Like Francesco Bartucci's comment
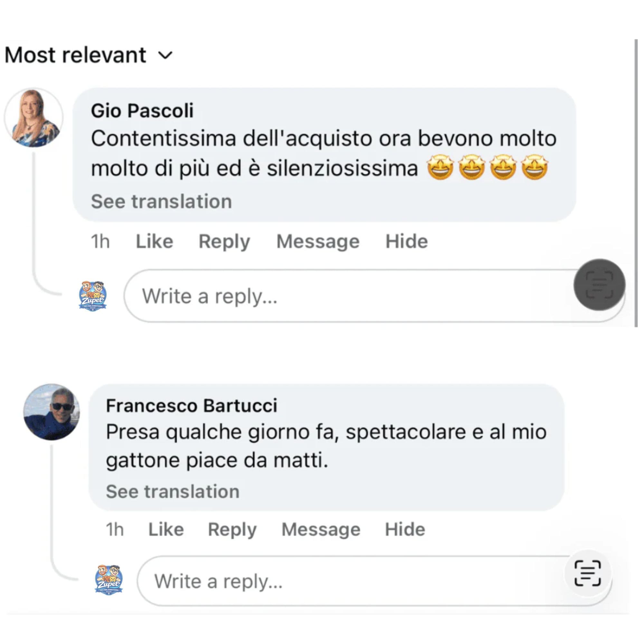This screenshot has width=644, height=644. pyautogui.click(x=166, y=529)
